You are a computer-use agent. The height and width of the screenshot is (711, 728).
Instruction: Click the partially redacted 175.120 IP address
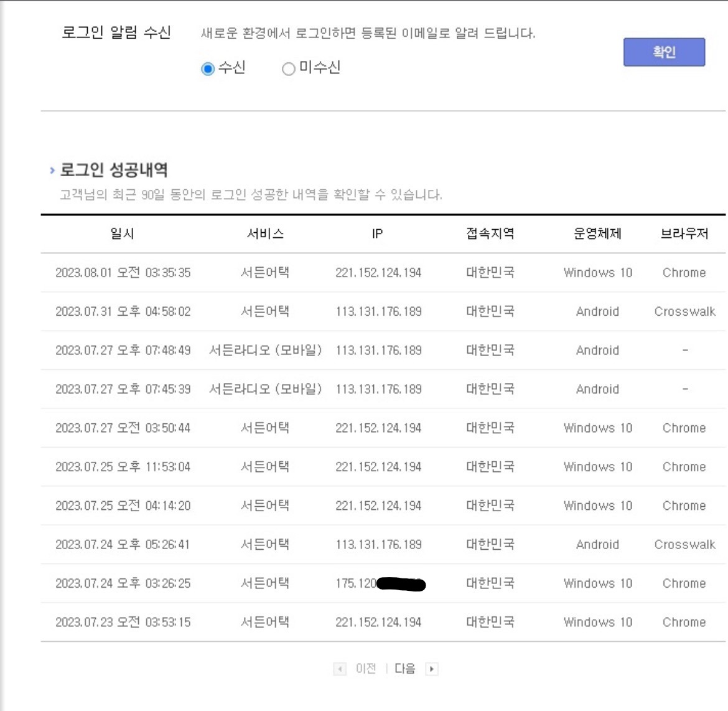[357, 583]
